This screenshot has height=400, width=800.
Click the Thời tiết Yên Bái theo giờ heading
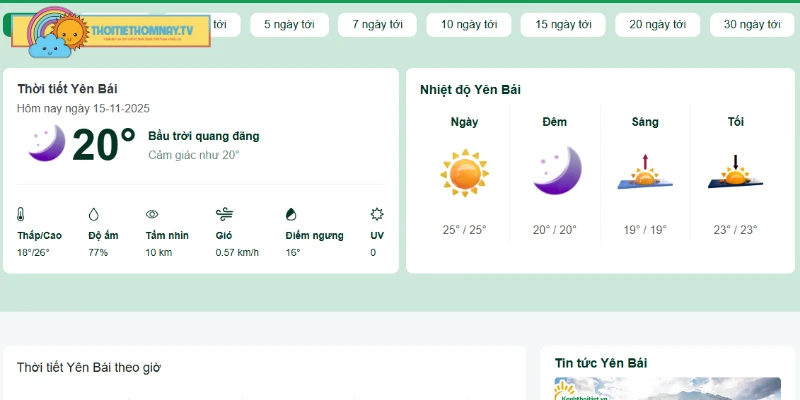[89, 367]
